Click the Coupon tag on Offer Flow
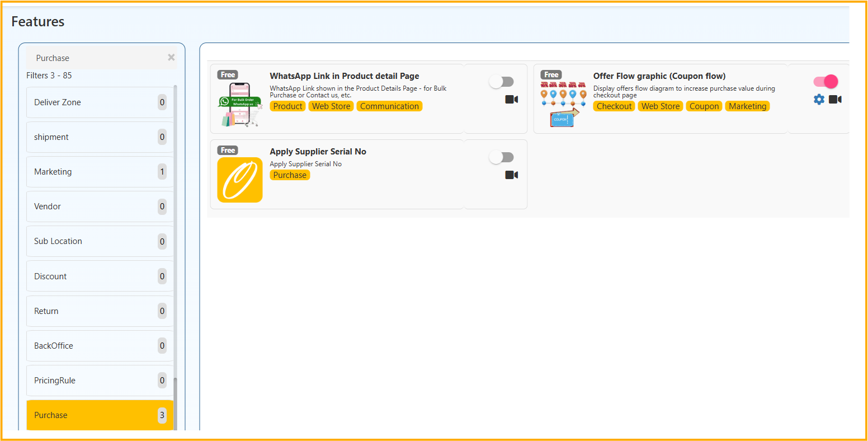Screen dimensions: 868x441 [x=704, y=106]
